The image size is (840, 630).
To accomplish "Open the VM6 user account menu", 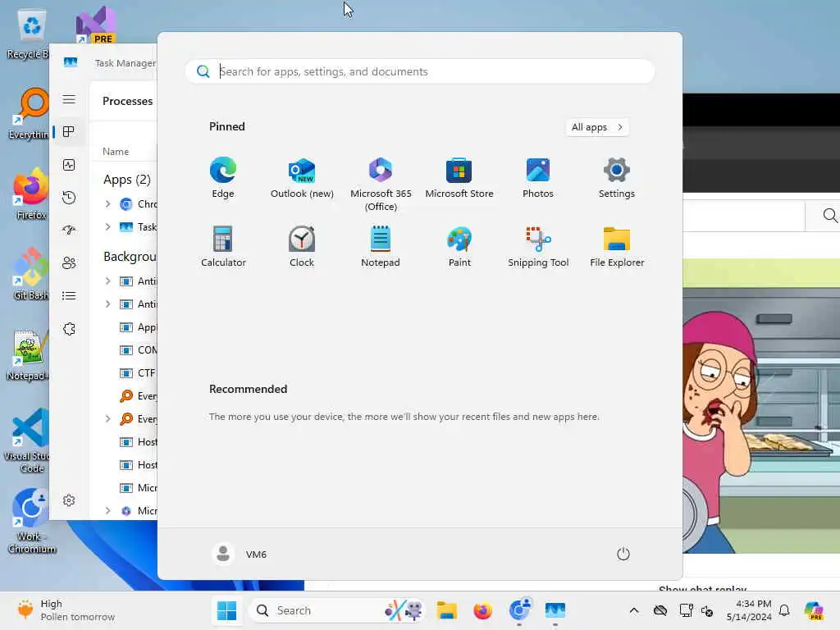I will pos(240,554).
